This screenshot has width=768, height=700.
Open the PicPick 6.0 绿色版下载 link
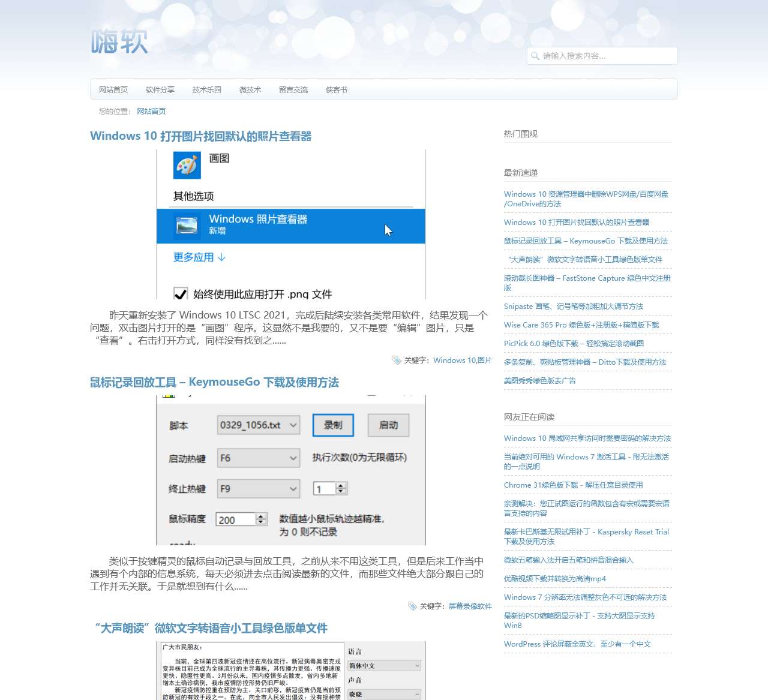574,343
